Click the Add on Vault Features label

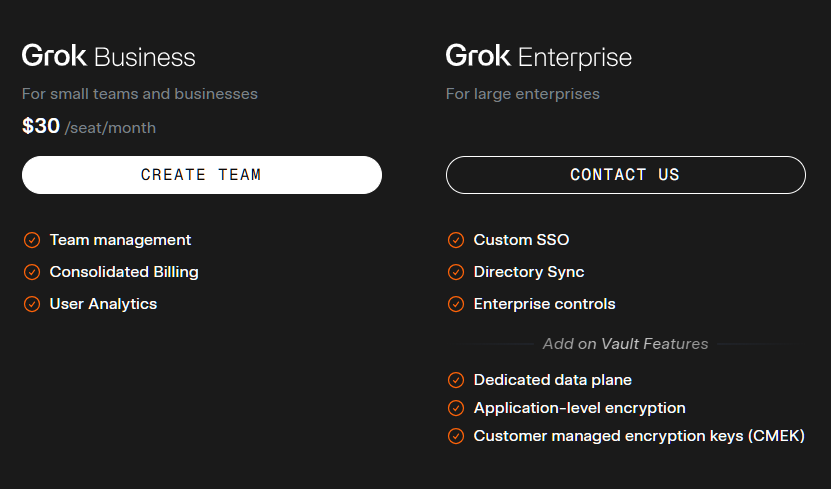(625, 344)
